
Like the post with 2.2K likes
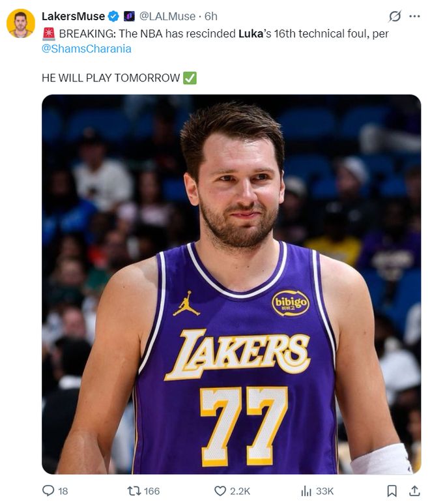(221, 490)
